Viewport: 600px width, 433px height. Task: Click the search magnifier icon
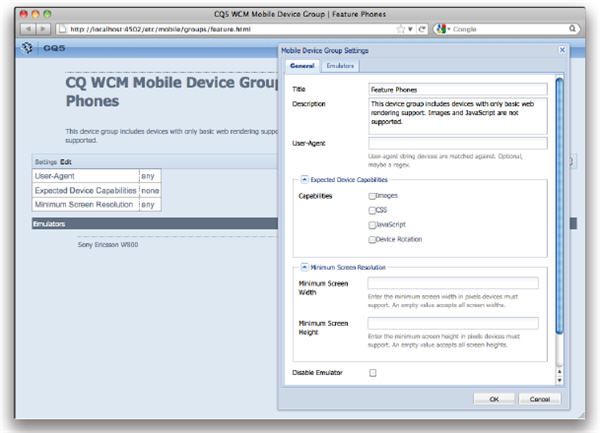tap(572, 29)
